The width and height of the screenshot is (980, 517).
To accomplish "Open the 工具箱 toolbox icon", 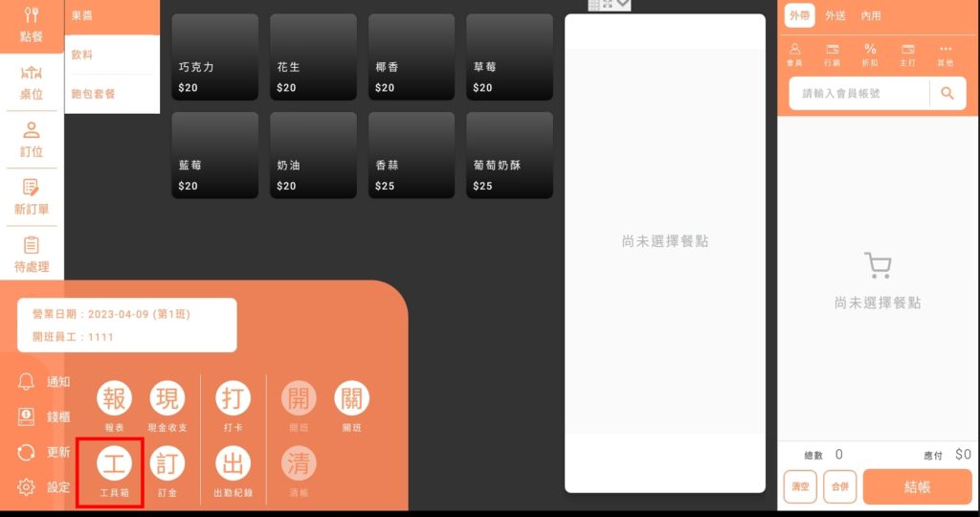I will (x=114, y=464).
